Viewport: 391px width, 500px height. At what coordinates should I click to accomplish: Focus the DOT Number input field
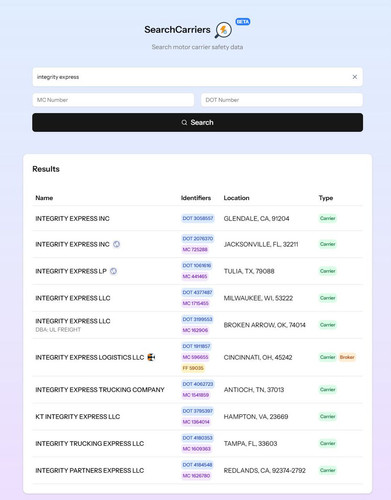[x=282, y=100]
